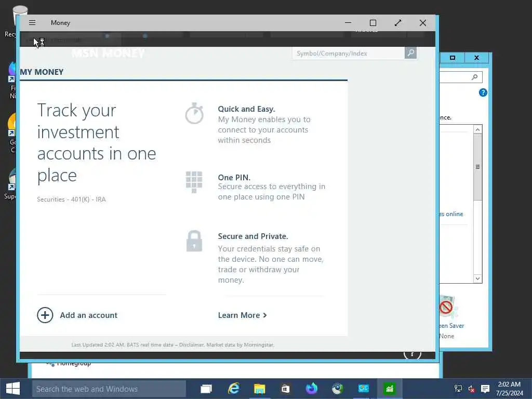Click the Securities - 401(K) - IRA text

coord(71,199)
